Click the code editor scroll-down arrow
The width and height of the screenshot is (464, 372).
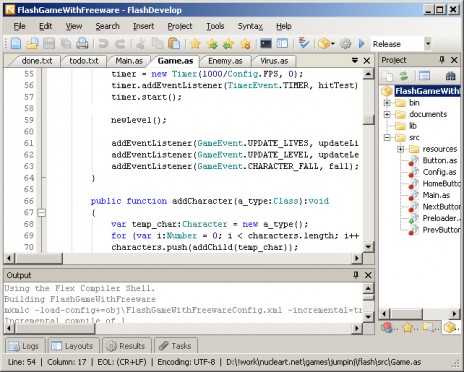click(x=368, y=247)
